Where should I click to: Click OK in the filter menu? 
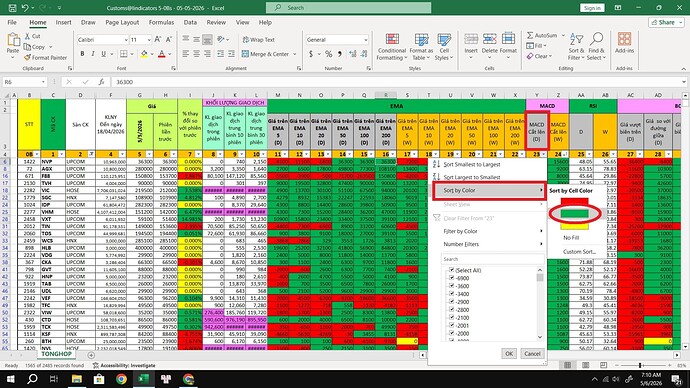509,354
